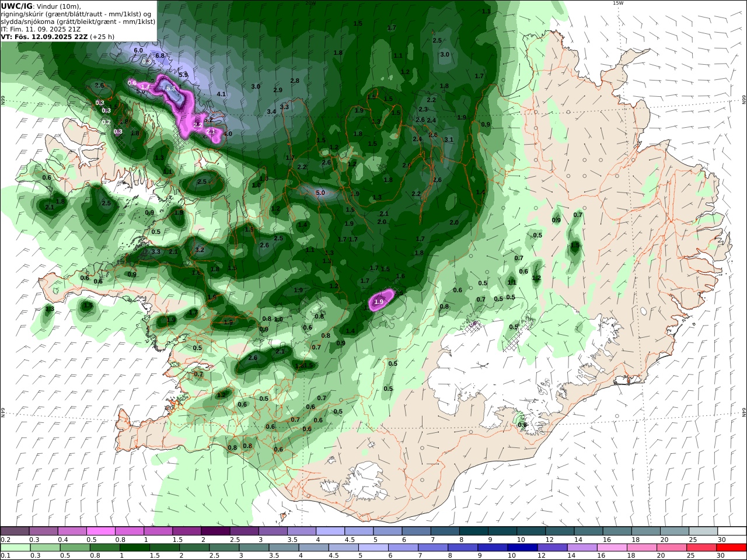Image resolution: width=747 pixels, height=560 pixels.
Task: Click the 'Vindur (10m)' header text
Action: 58,6
